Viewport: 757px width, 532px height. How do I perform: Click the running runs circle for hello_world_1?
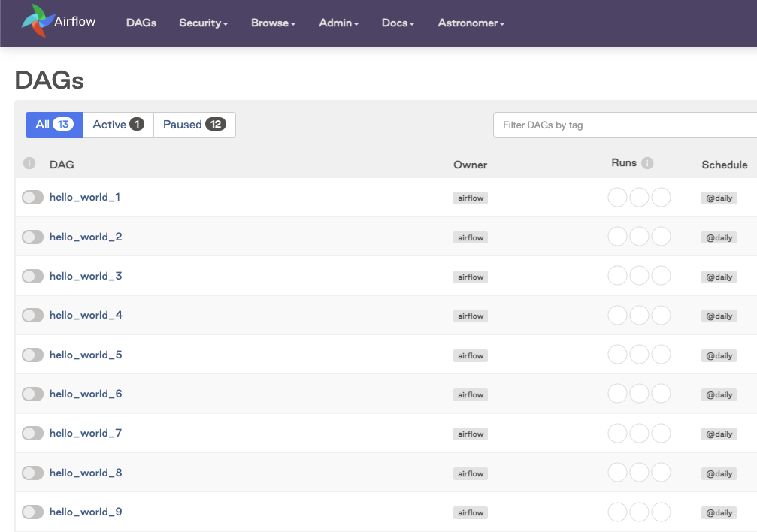[x=639, y=197]
